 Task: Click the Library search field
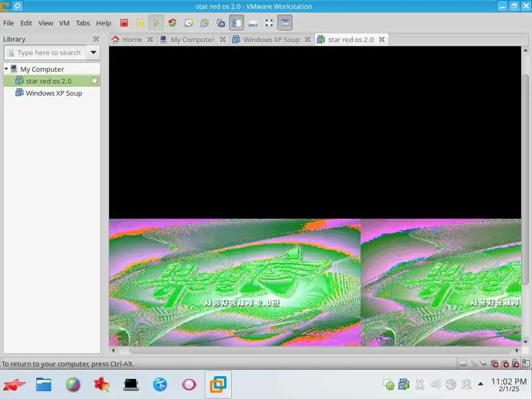46,53
